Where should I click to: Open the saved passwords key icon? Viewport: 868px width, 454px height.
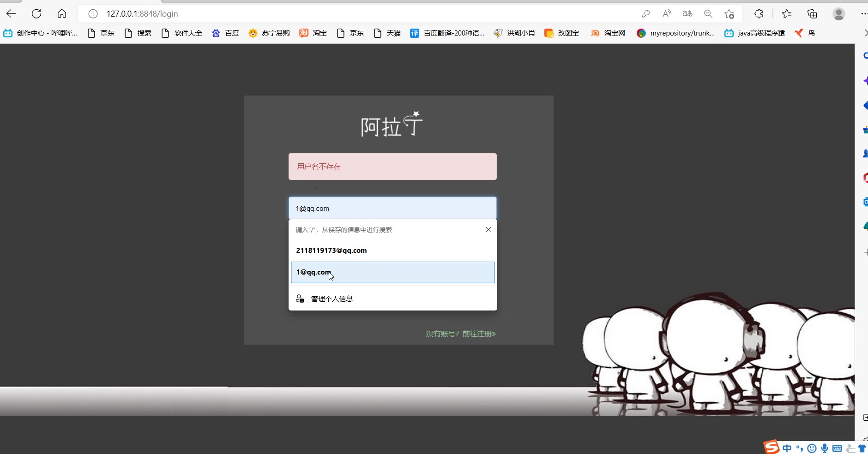pos(646,14)
